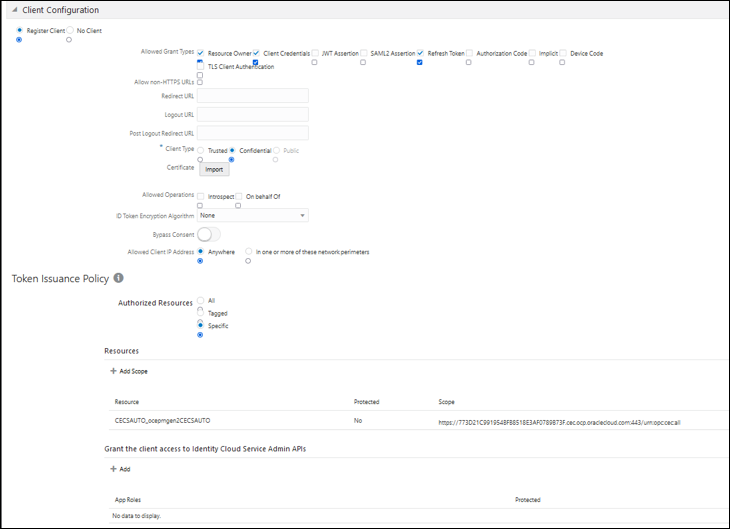The width and height of the screenshot is (730, 529).
Task: Click the Add plus icon for Admin APIs
Action: [x=113, y=469]
